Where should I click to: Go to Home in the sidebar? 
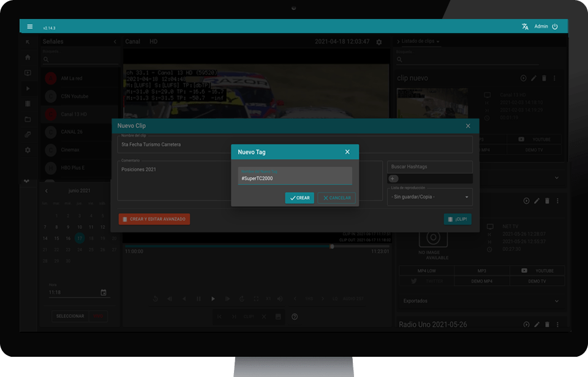point(28,58)
